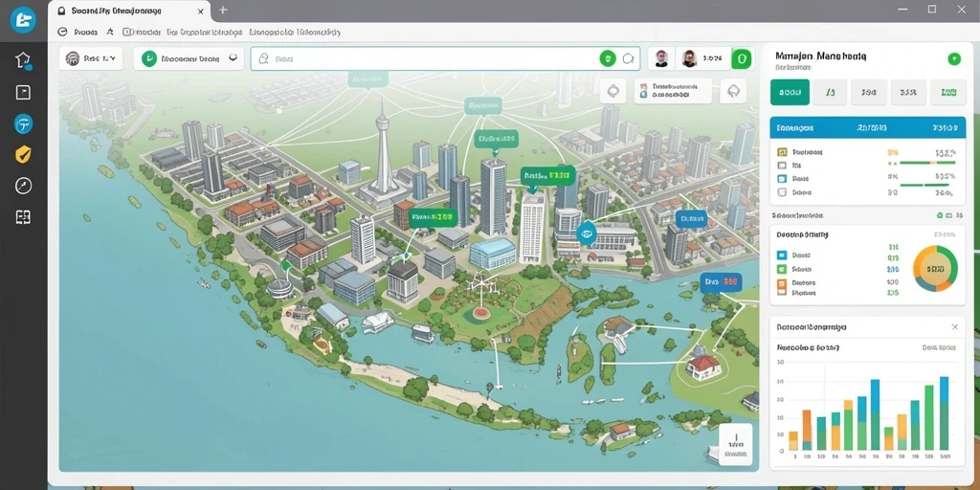Image resolution: width=980 pixels, height=490 pixels.
Task: Click the square flag icon in the sidebar
Action: point(23,93)
